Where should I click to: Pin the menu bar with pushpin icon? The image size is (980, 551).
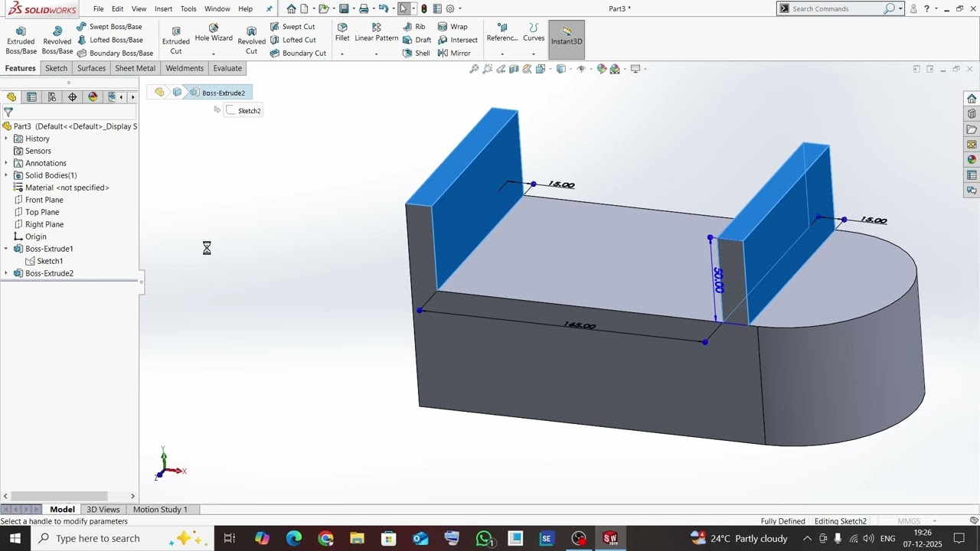coord(269,9)
